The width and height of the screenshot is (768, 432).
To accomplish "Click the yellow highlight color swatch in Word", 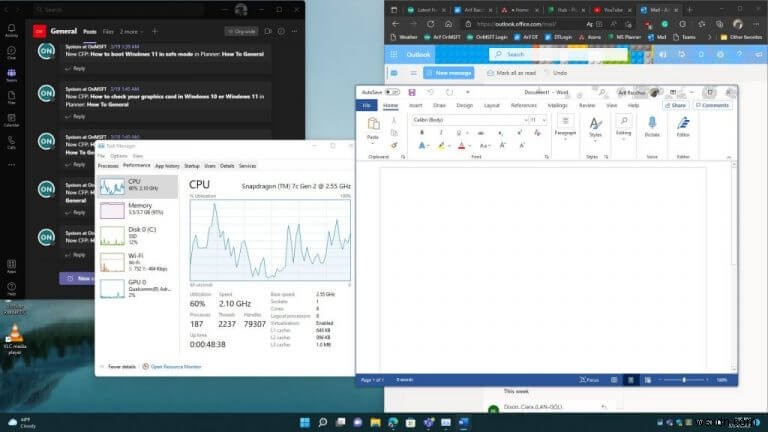I will pos(441,145).
